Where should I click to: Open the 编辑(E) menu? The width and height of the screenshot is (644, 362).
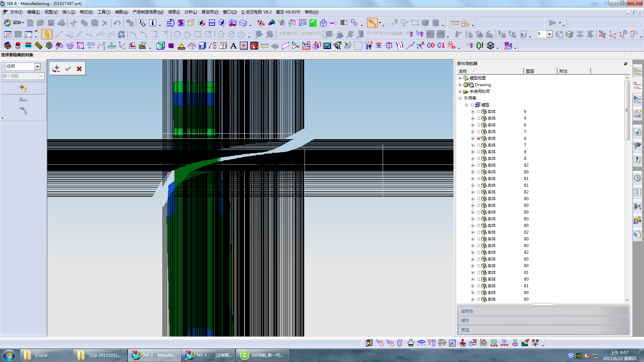[33, 12]
